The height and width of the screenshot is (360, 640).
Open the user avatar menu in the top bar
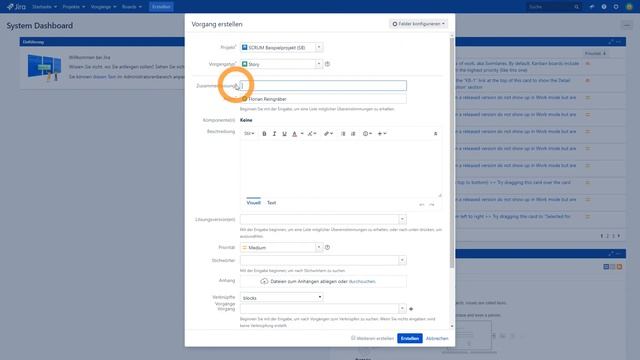pos(629,7)
